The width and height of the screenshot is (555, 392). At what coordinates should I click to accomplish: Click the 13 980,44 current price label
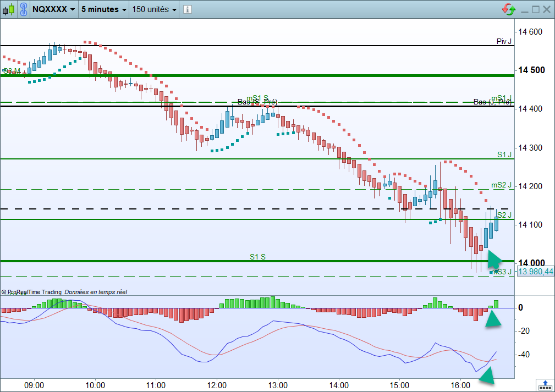click(535, 272)
